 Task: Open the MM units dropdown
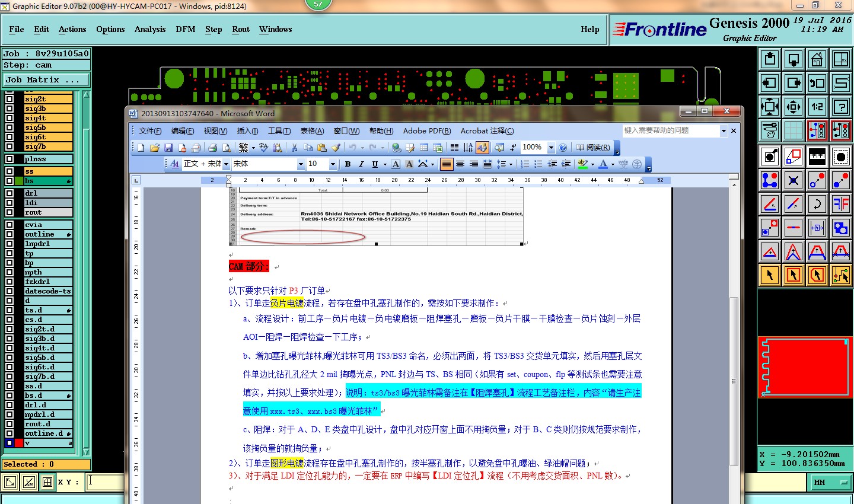coord(830,483)
